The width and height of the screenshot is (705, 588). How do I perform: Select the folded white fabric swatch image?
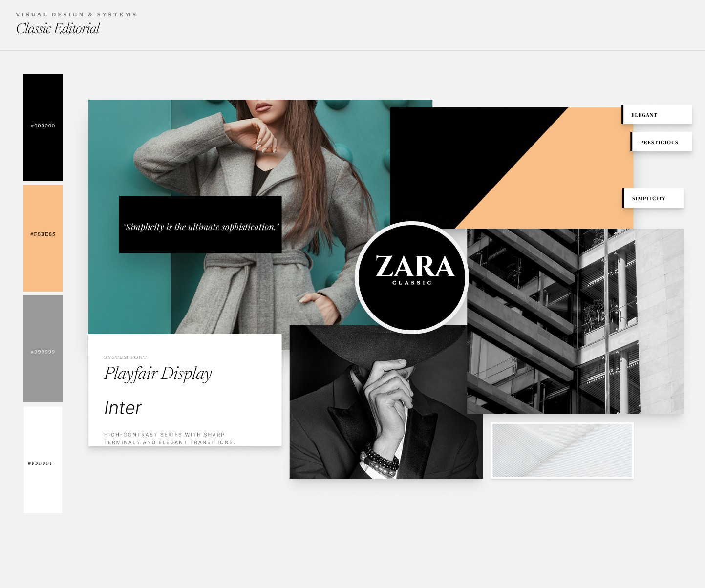pos(561,449)
